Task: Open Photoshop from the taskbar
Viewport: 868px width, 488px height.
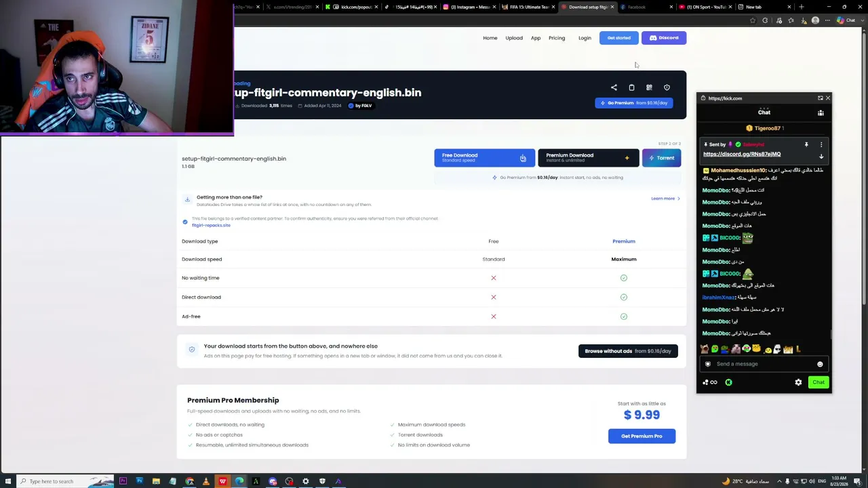Action: [x=139, y=481]
